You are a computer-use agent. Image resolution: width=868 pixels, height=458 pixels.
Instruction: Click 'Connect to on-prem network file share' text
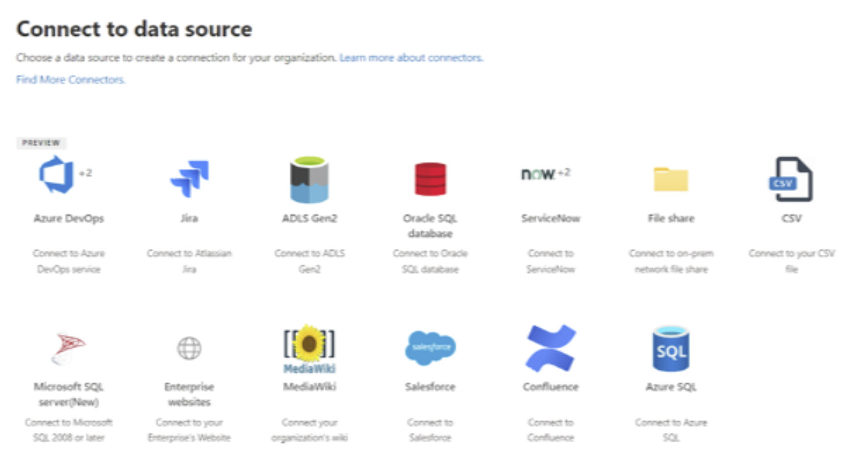(x=671, y=261)
